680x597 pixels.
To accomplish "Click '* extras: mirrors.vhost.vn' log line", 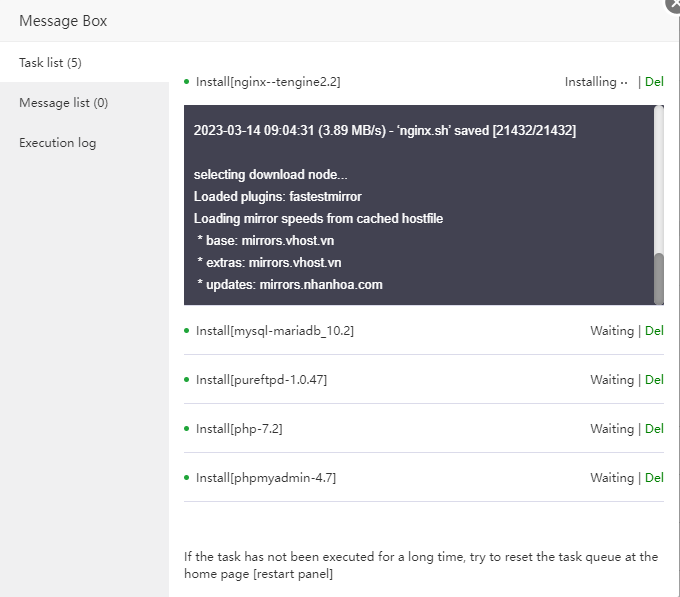I will pyautogui.click(x=269, y=263).
